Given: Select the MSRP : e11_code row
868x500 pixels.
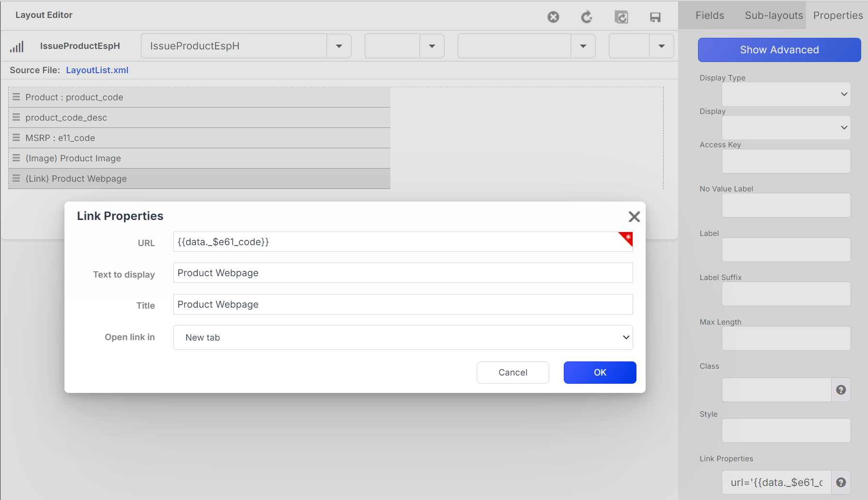Looking at the screenshot, I should click(199, 138).
